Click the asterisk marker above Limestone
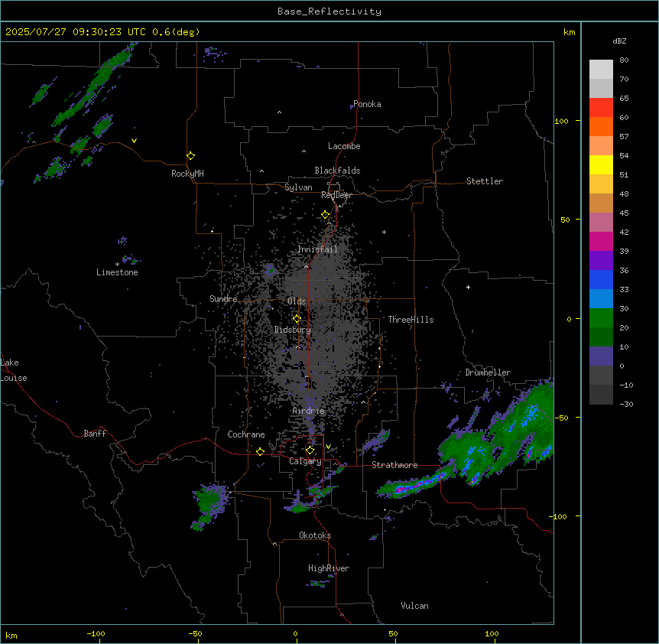Screen dimensions: 659x644 click(x=117, y=265)
